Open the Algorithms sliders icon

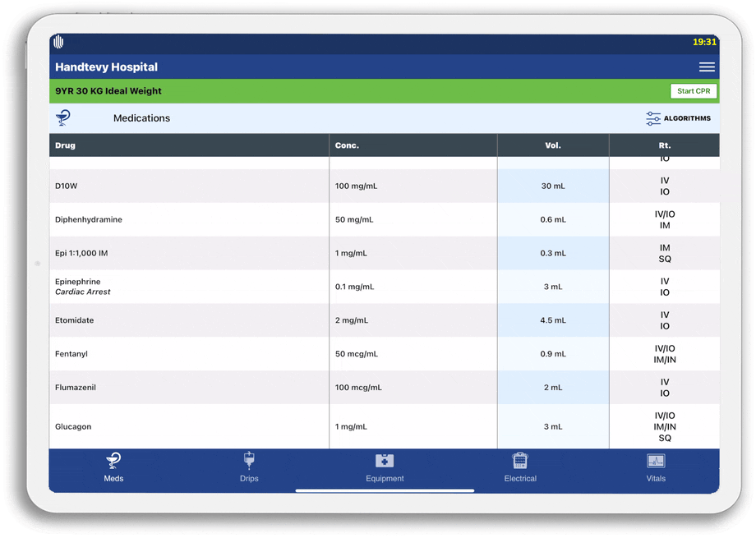653,118
